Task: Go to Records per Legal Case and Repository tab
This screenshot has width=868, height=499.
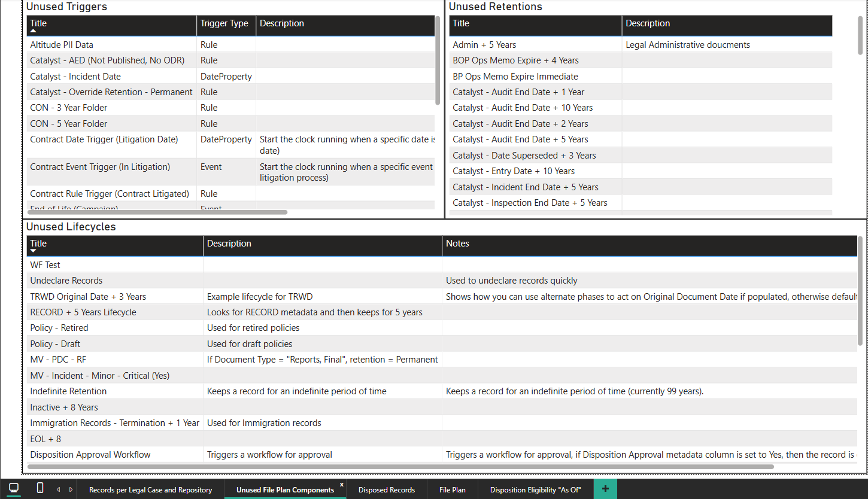Action: click(150, 489)
